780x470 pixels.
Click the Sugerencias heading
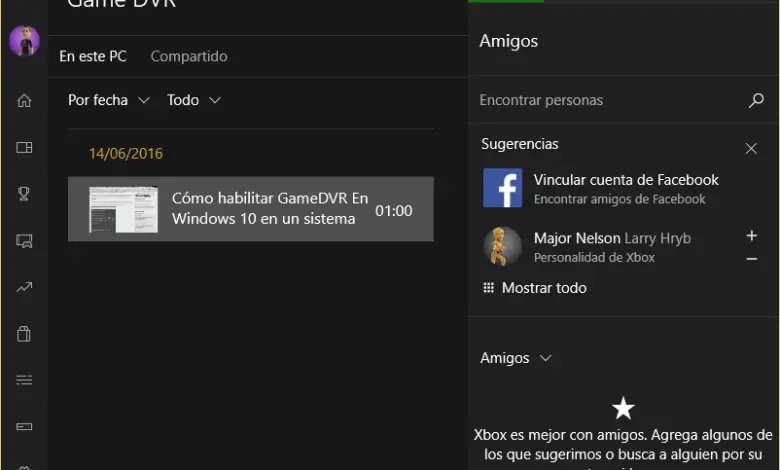tap(520, 144)
